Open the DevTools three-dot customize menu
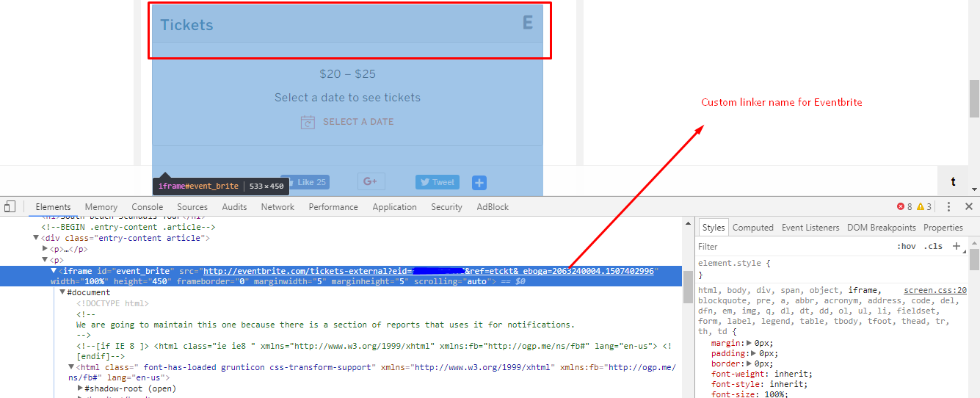 point(948,207)
